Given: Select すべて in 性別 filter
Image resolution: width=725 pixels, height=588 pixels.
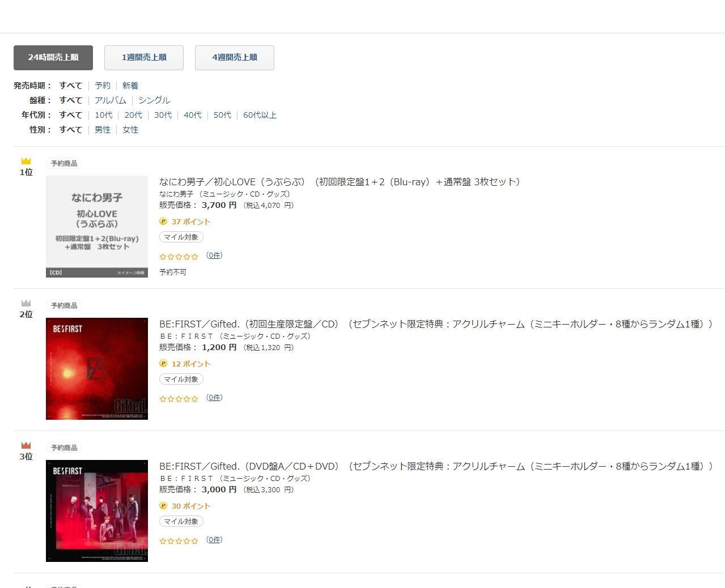Looking at the screenshot, I should (71, 130).
